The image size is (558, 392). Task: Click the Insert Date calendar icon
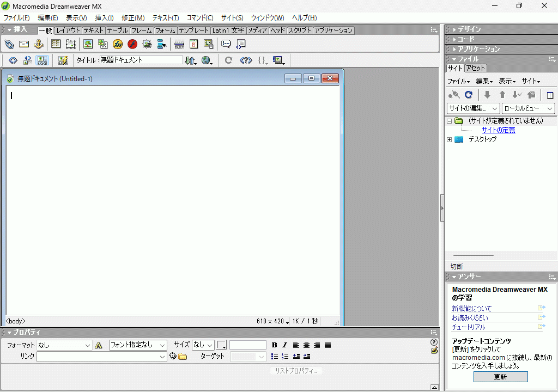193,44
